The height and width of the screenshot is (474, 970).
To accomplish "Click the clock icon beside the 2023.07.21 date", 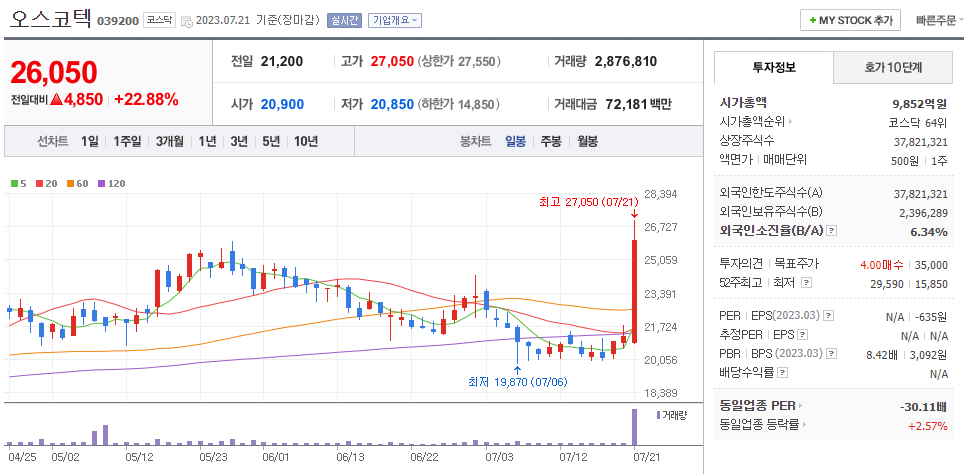I will [x=187, y=21].
